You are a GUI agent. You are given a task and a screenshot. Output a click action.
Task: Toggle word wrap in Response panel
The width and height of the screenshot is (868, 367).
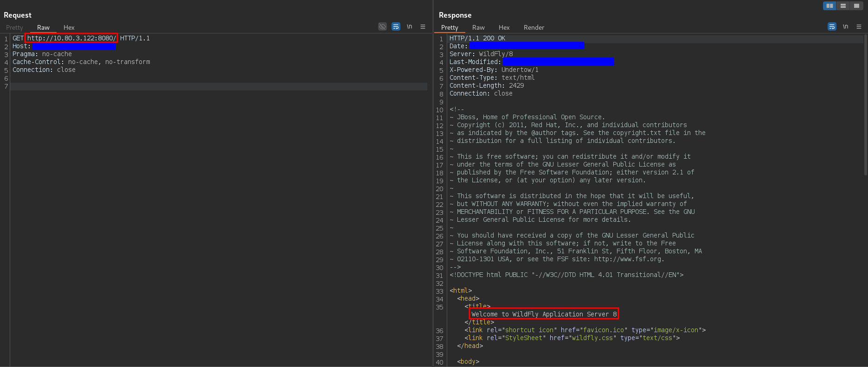click(832, 26)
